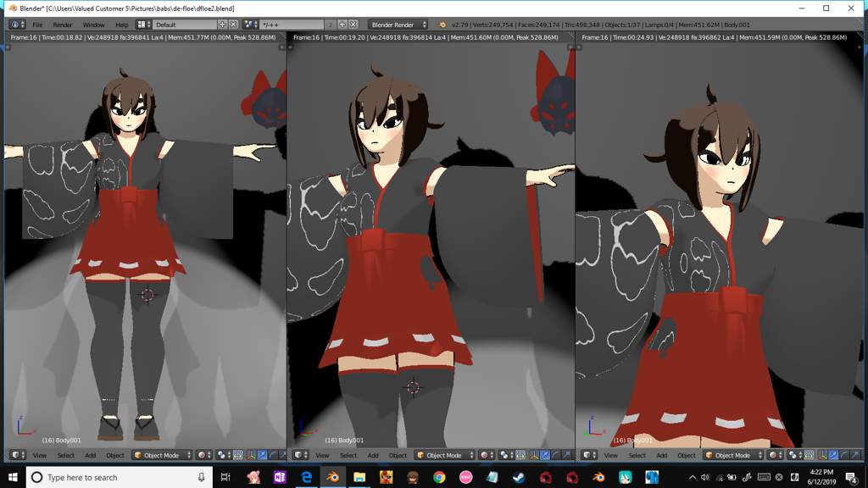The image size is (868, 488).
Task: Click the scene name field
Action: pos(292,25)
